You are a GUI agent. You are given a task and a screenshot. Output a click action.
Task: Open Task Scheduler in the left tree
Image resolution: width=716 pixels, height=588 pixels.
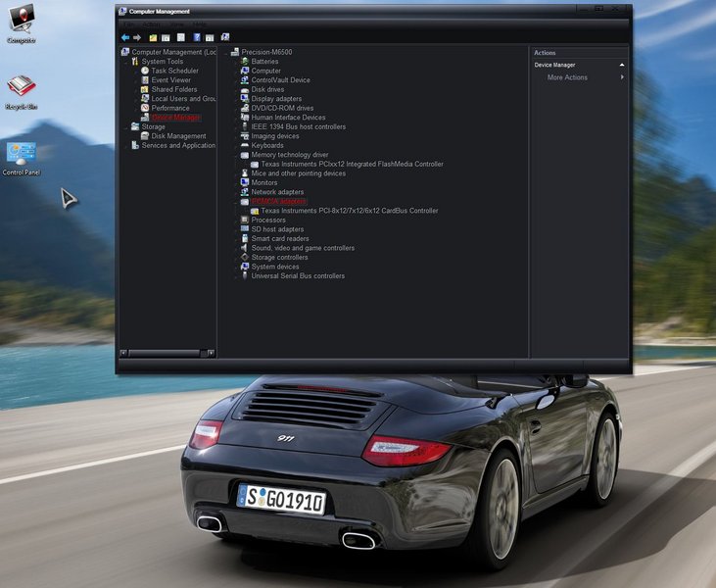click(174, 71)
